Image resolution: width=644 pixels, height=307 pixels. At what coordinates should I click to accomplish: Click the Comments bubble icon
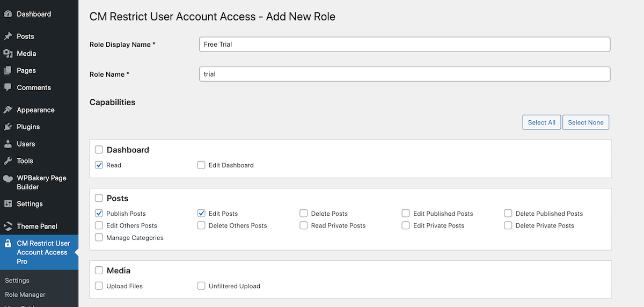click(x=8, y=87)
